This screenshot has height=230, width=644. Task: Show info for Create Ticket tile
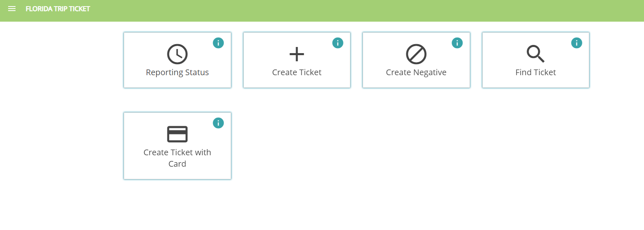(x=338, y=43)
